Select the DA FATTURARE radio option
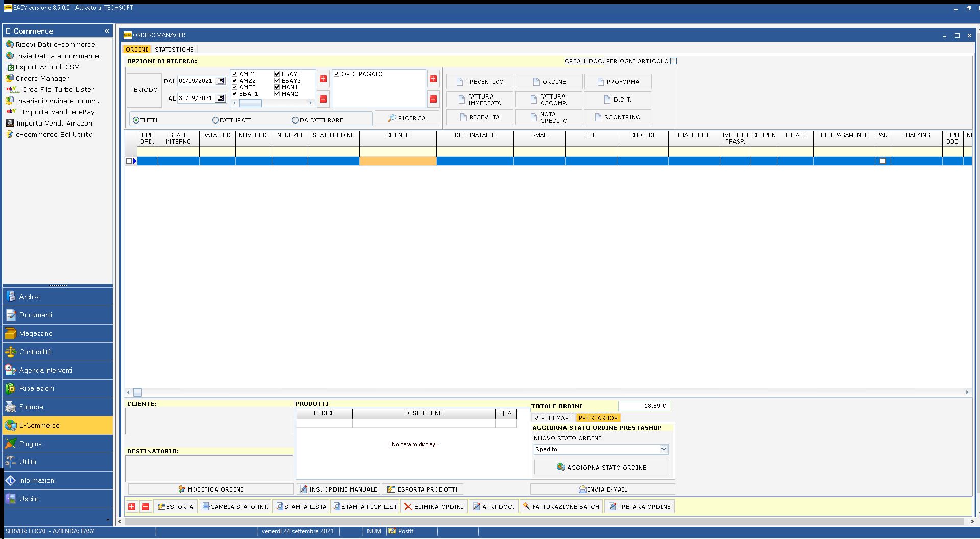The width and height of the screenshot is (980, 539). 295,120
